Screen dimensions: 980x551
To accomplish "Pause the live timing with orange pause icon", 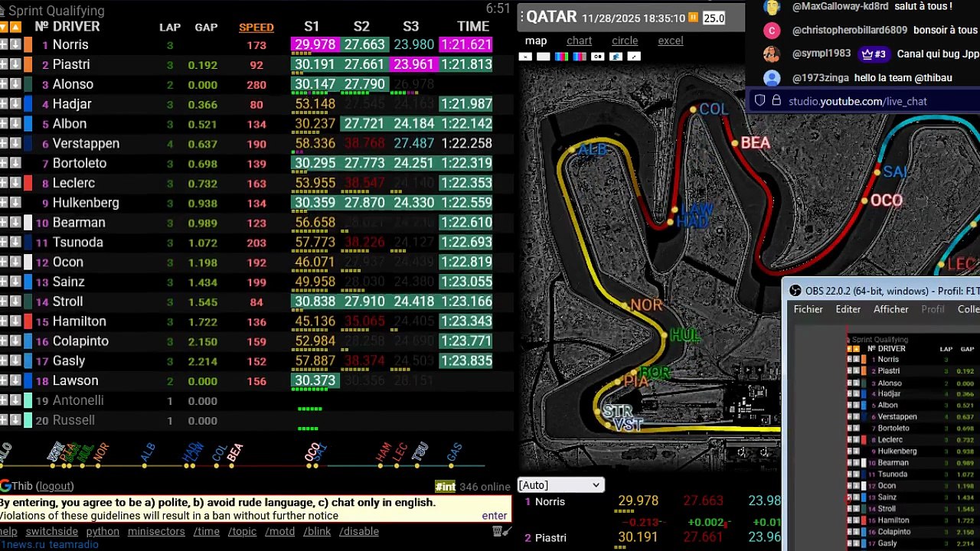I will 694,18.
